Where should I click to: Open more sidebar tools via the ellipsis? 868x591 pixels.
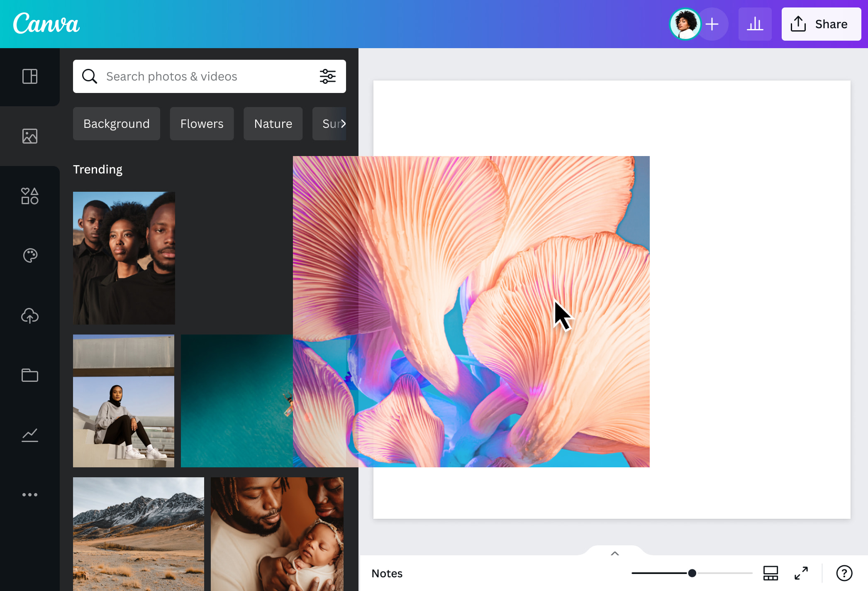click(x=29, y=494)
